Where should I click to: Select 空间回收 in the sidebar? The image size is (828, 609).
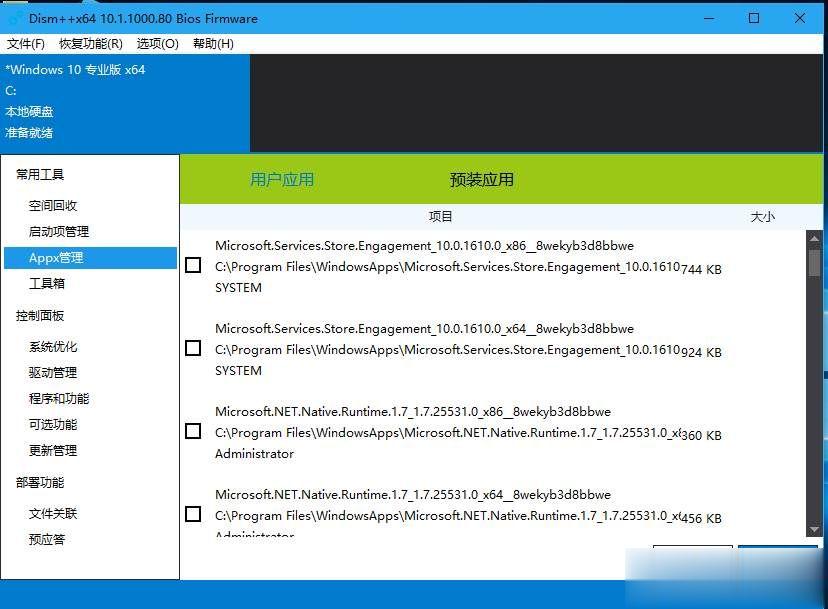click(x=53, y=205)
